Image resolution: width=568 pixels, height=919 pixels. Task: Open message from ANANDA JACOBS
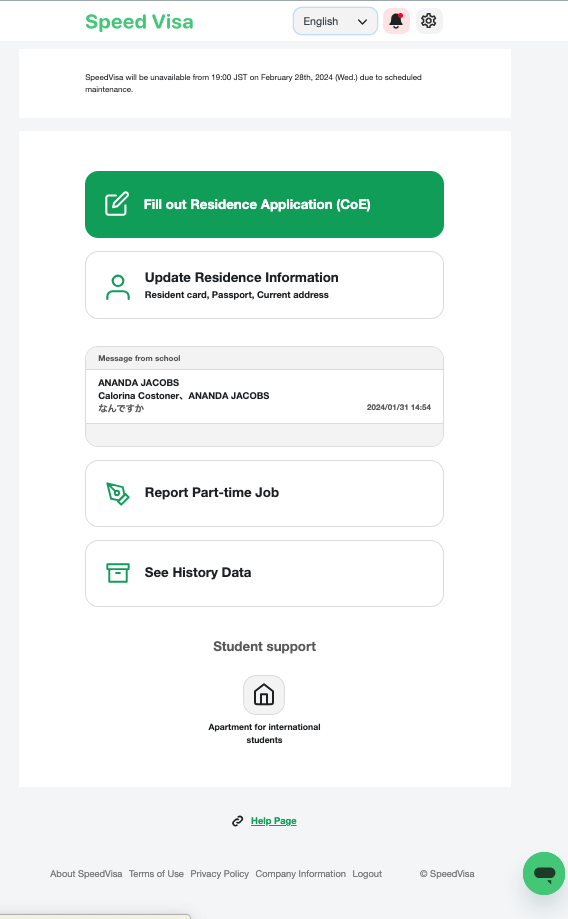tap(264, 396)
